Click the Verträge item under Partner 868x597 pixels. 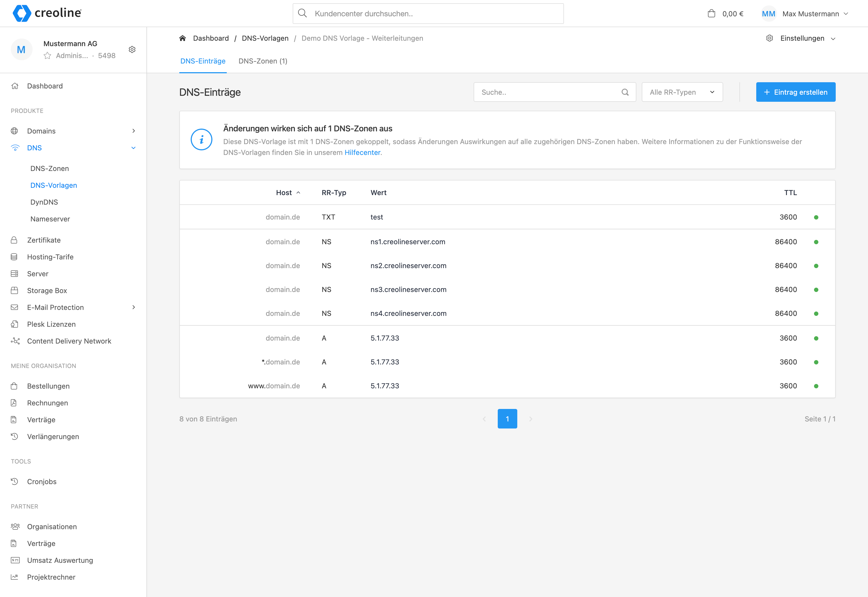(41, 544)
